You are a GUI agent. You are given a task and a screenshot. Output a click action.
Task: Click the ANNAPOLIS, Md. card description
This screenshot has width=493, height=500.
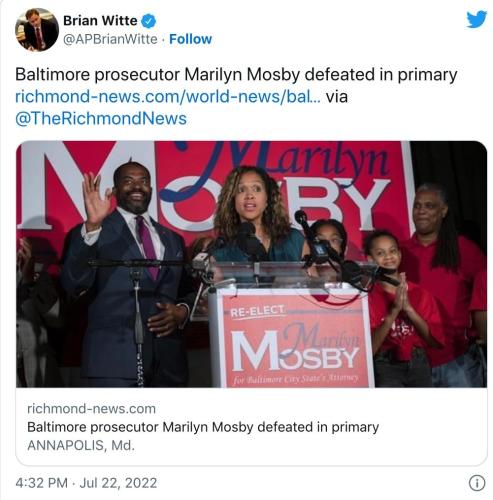[x=81, y=445]
